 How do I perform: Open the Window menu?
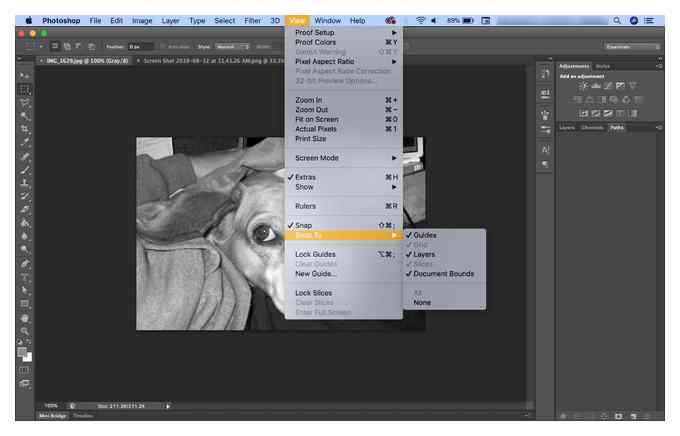click(327, 20)
